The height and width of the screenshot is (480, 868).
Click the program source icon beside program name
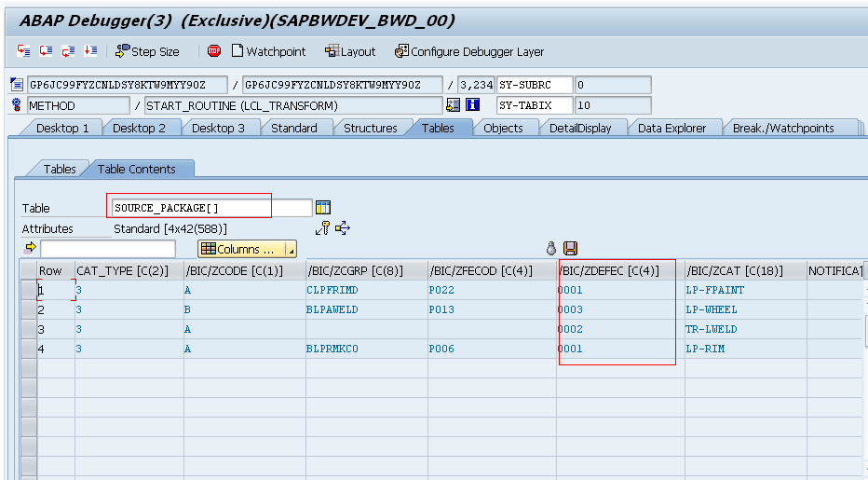click(17, 85)
